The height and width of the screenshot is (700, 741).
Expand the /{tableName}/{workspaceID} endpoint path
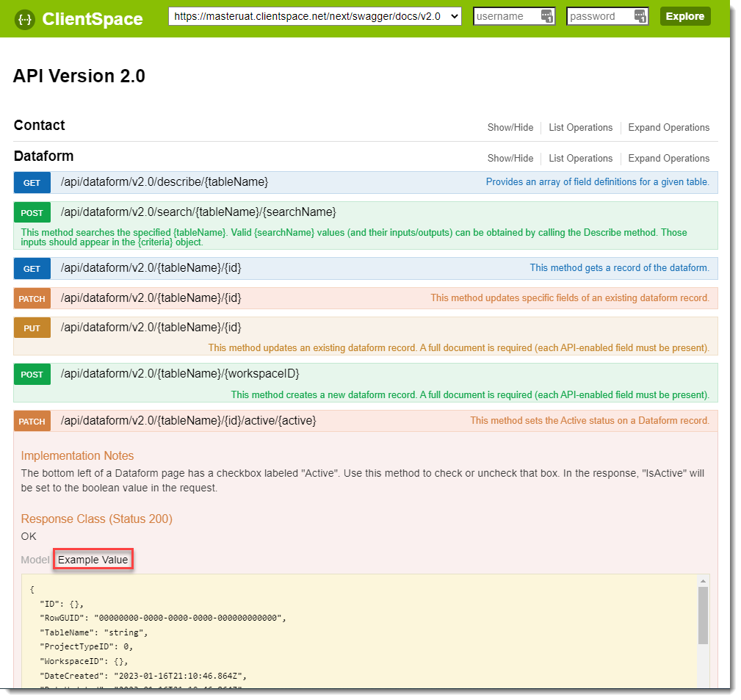click(x=180, y=374)
